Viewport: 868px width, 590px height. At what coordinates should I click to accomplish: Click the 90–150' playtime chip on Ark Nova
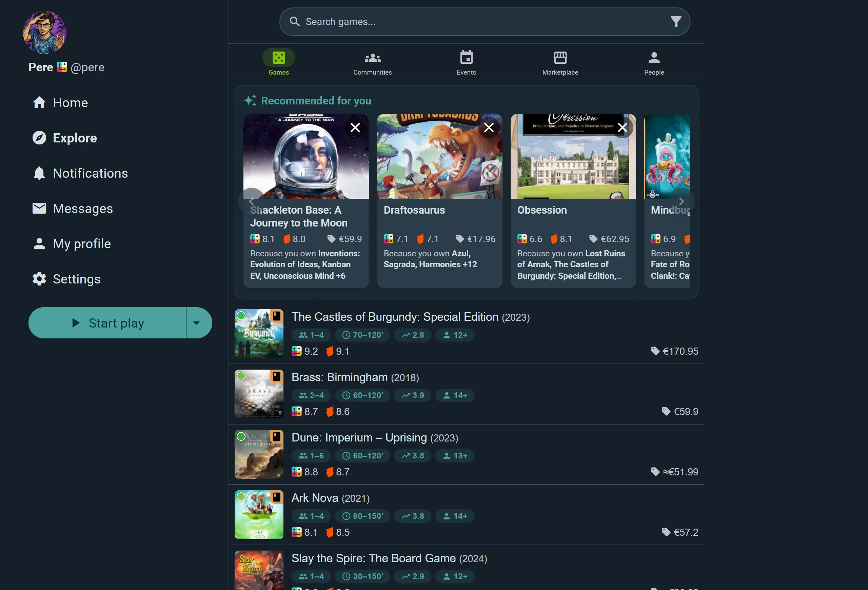(362, 516)
